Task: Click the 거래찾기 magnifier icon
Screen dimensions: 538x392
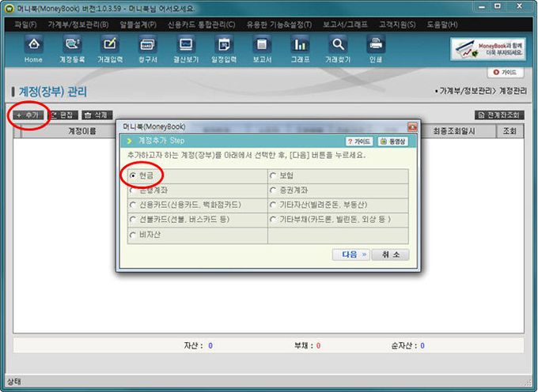Action: point(338,49)
